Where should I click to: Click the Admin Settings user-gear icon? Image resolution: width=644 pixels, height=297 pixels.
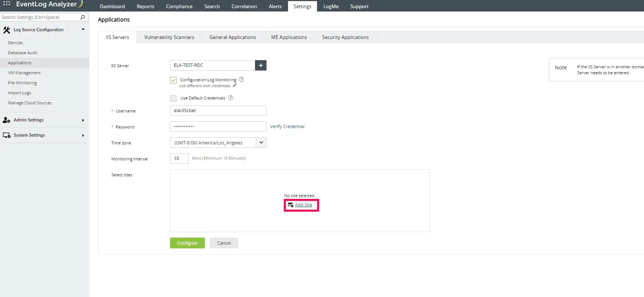(6, 120)
